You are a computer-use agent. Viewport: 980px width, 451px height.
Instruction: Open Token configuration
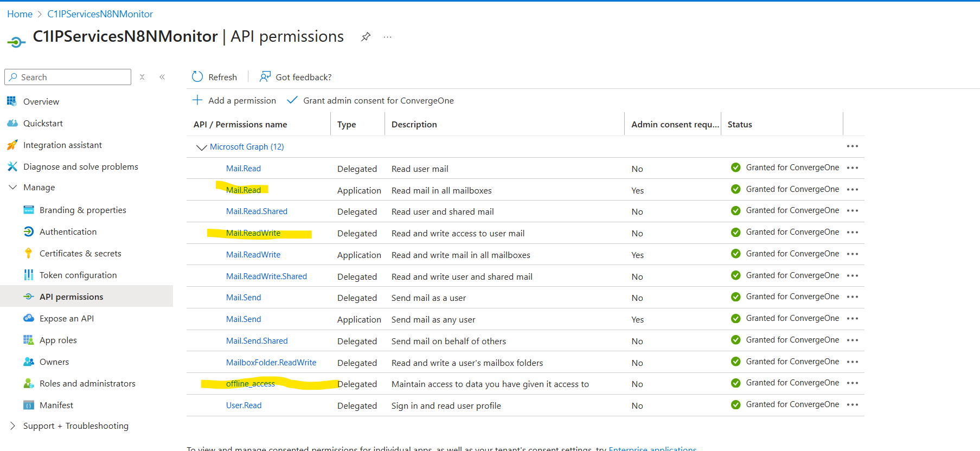coord(78,275)
